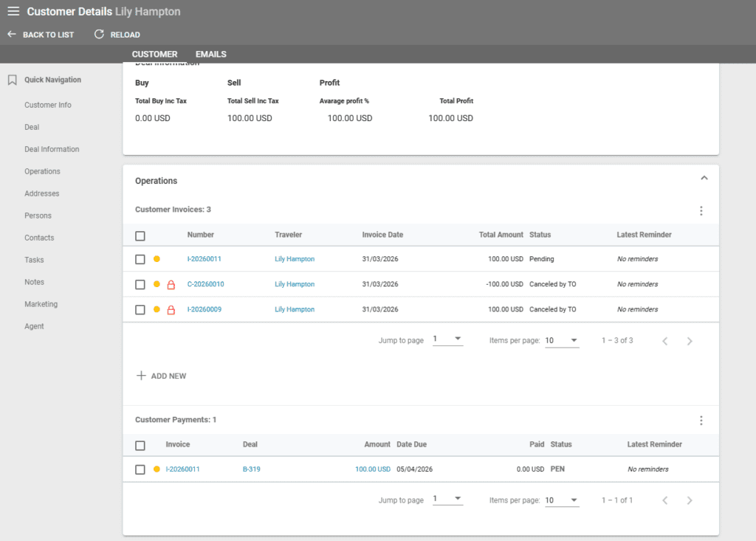756x541 pixels.
Task: Click lock icon on invoice I-20260009
Action: [x=171, y=310]
